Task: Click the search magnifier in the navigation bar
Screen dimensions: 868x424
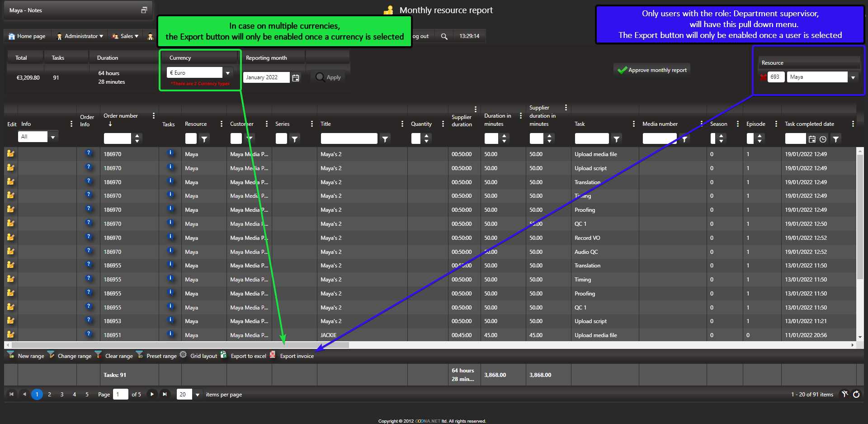Action: pos(444,36)
